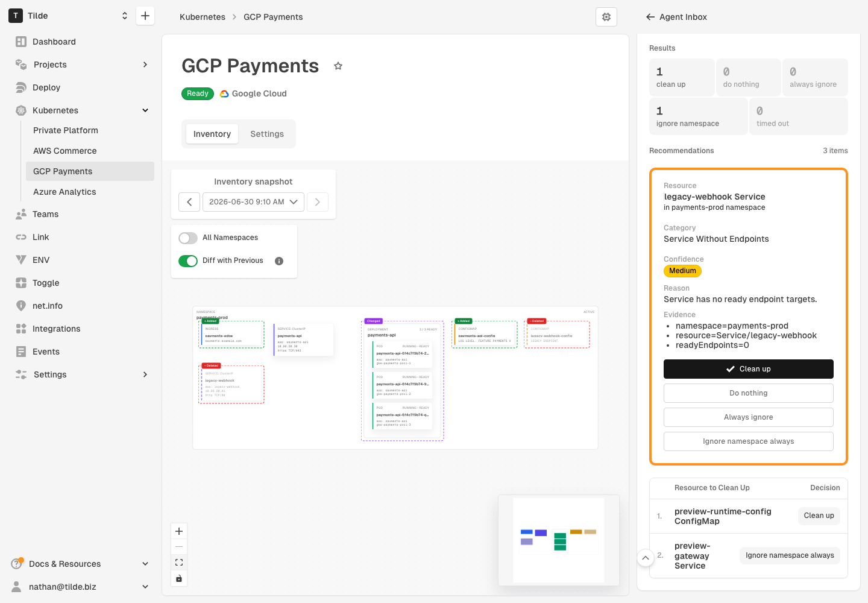
Task: Zoom in on the inventory canvas
Action: pos(179,531)
